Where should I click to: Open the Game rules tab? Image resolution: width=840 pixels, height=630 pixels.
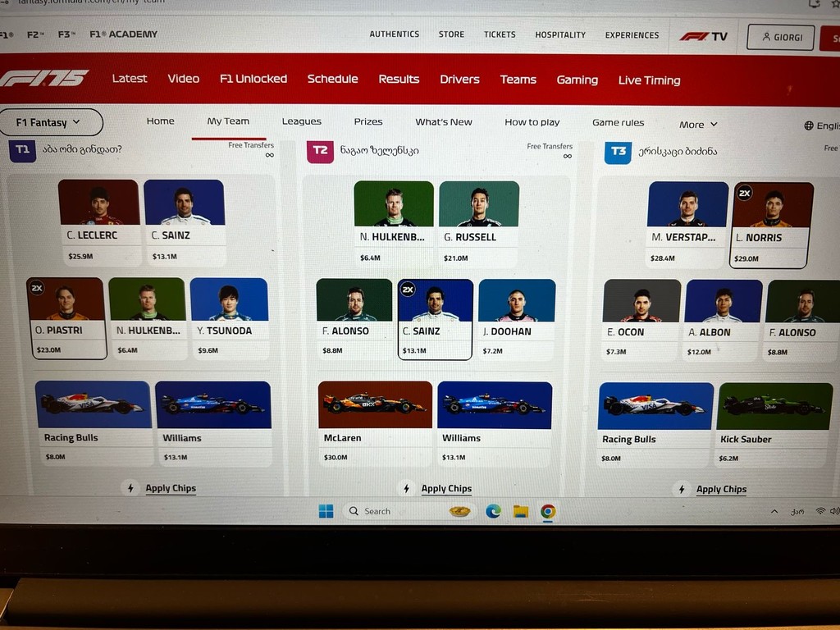click(x=619, y=123)
